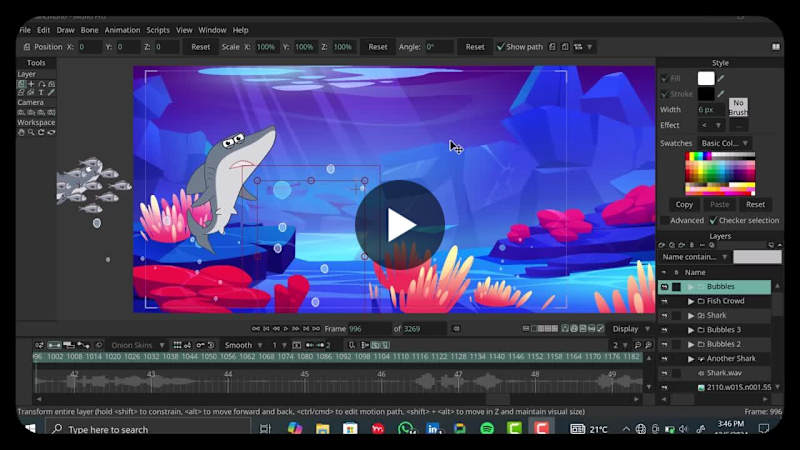Select the Set Origin tool in Layer tools
Viewport: 800px width, 450px height.
31,84
